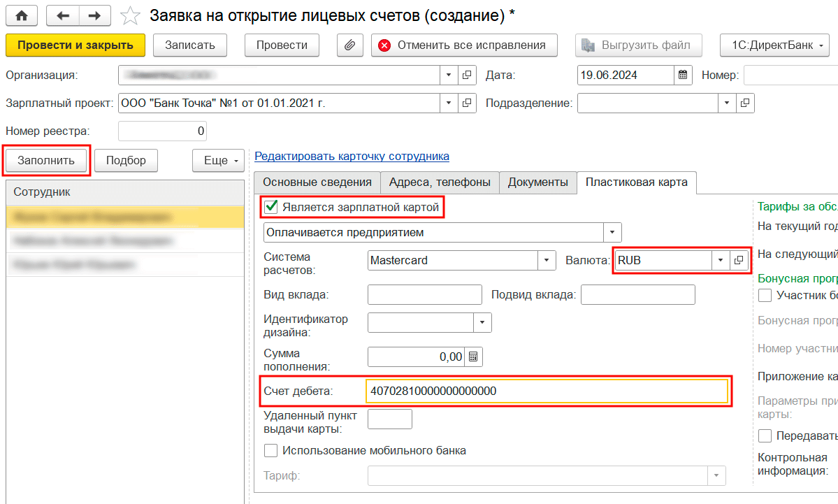Enable Использование мобильного банка checkbox
838x504 pixels.
[270, 450]
